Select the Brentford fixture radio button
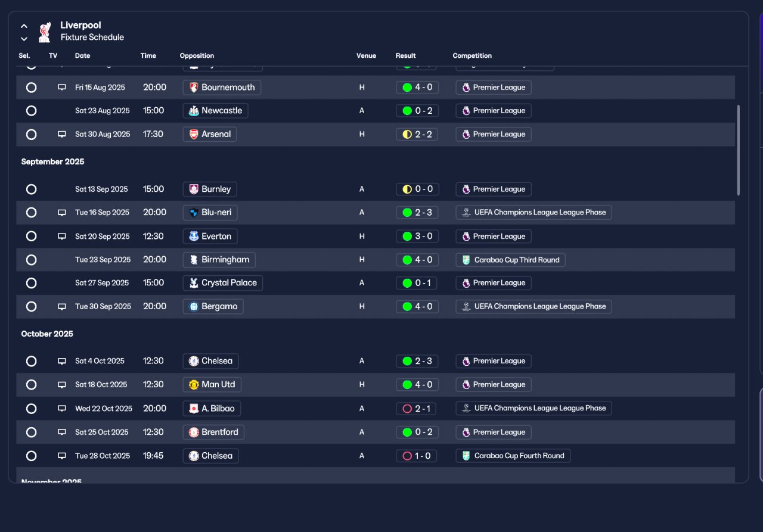This screenshot has width=763, height=532. [32, 433]
